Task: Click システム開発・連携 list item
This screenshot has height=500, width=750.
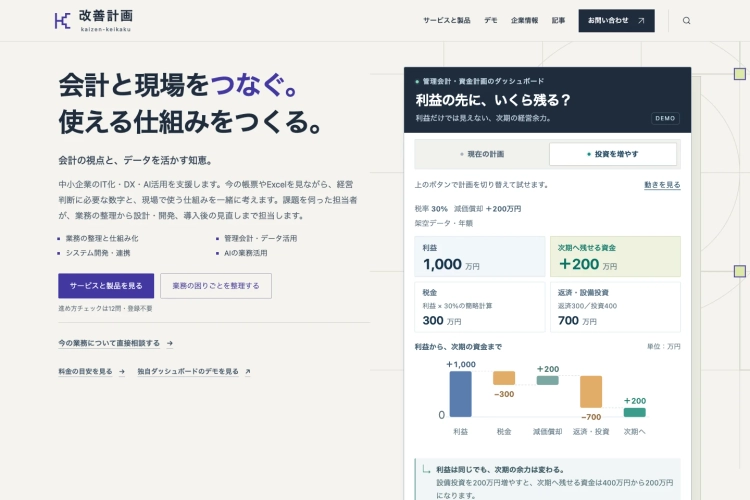Action: click(x=98, y=253)
